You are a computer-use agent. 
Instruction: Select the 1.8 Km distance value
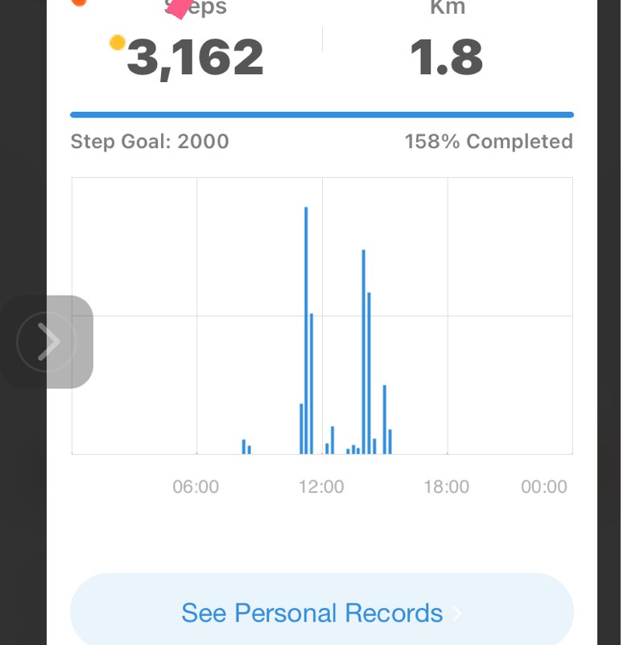[x=446, y=58]
